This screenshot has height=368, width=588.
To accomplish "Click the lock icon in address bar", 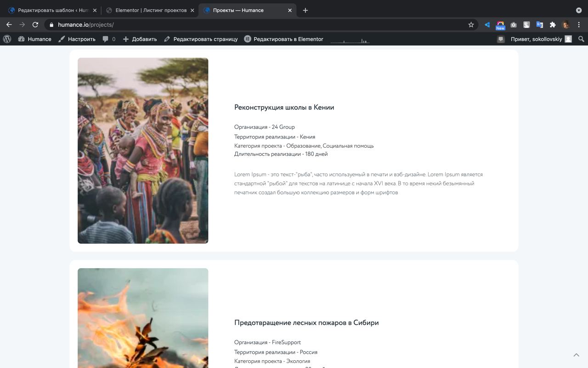I will (x=51, y=25).
